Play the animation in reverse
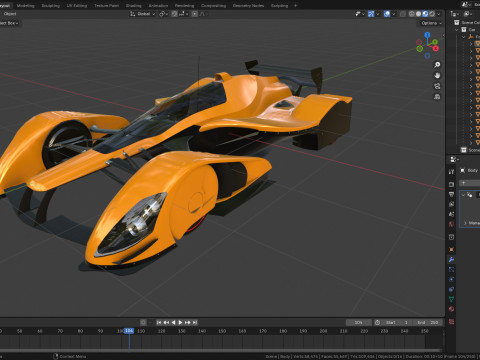480x360 pixels. click(173, 322)
